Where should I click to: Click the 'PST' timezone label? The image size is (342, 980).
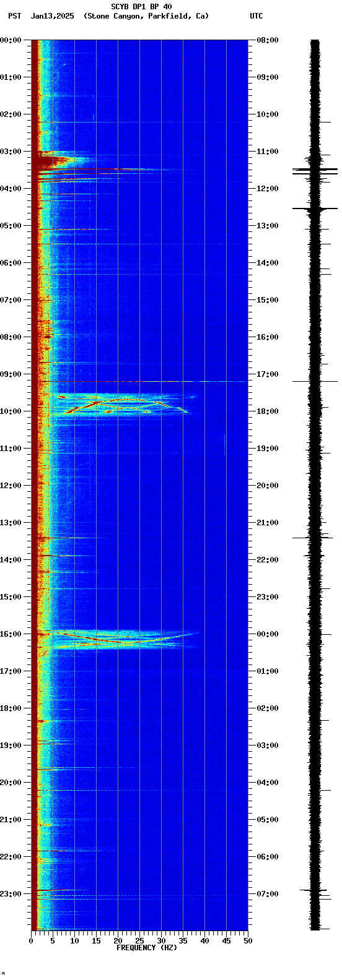point(15,16)
